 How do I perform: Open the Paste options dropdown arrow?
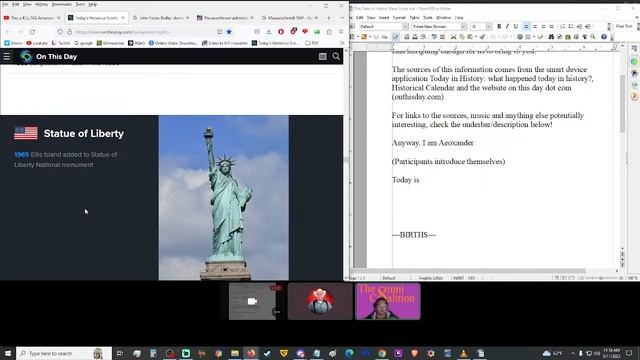tap(476, 37)
